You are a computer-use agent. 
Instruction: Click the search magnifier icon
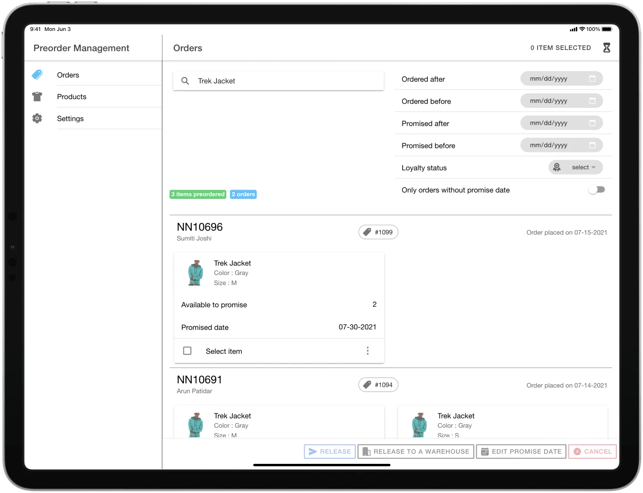[x=185, y=81]
